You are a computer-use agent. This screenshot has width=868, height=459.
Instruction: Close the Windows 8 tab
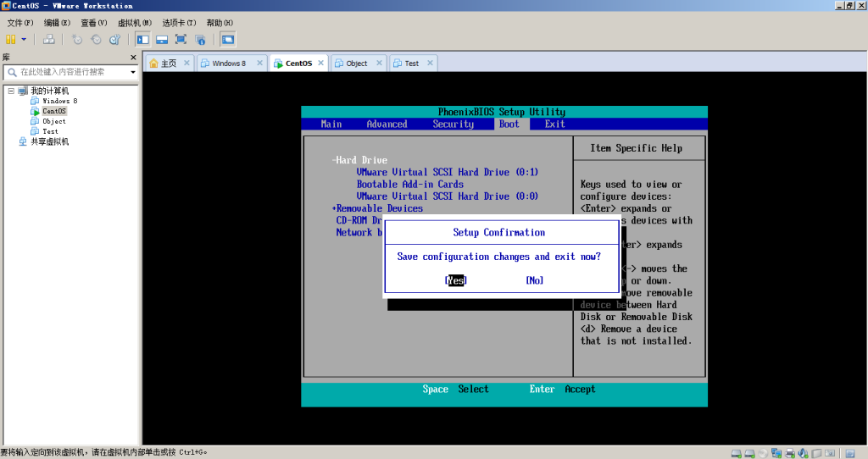[x=259, y=63]
